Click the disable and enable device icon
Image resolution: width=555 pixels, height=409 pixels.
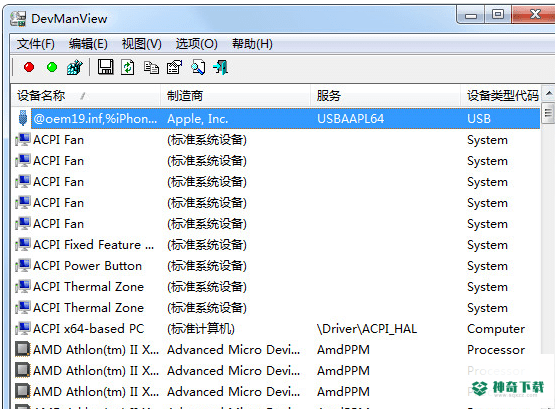75,67
